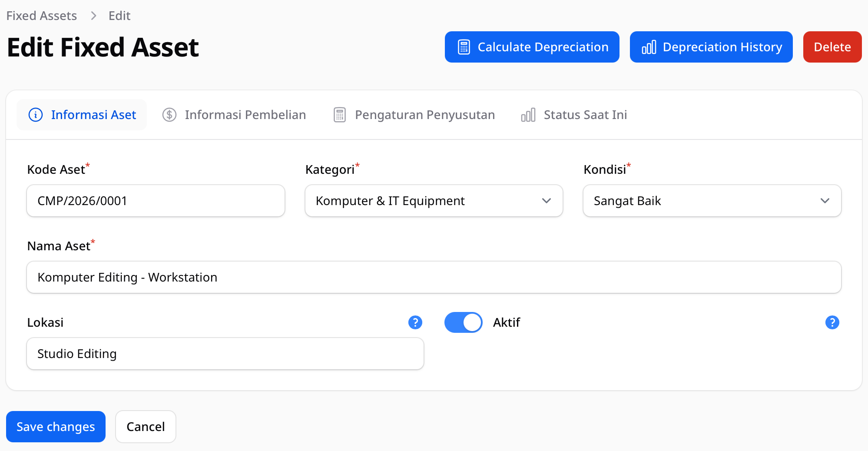The image size is (868, 451).
Task: Open the help tooltip for Lokasi
Action: [x=415, y=322]
